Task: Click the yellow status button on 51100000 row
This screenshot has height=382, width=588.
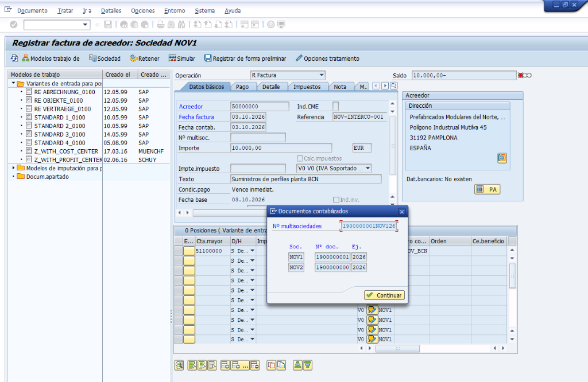Action: 189,251
